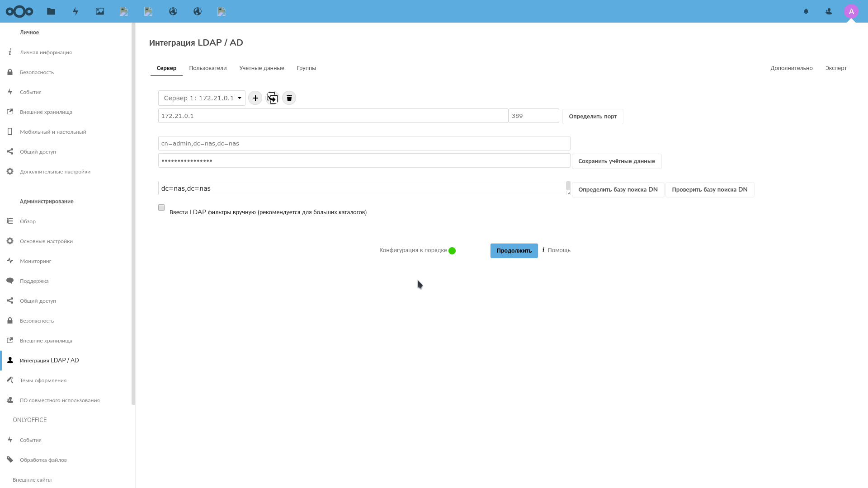Open the Activity lightning icon in header
Image resolution: width=868 pixels, height=488 pixels.
[x=75, y=11]
